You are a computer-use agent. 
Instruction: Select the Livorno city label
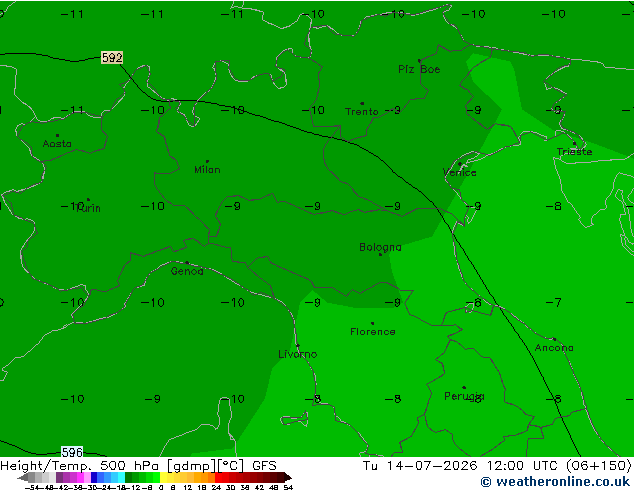[298, 354]
